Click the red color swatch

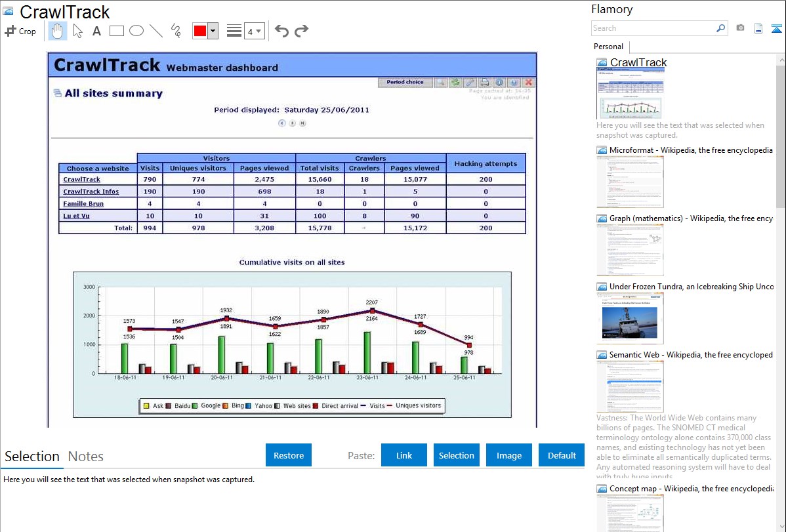(x=200, y=31)
